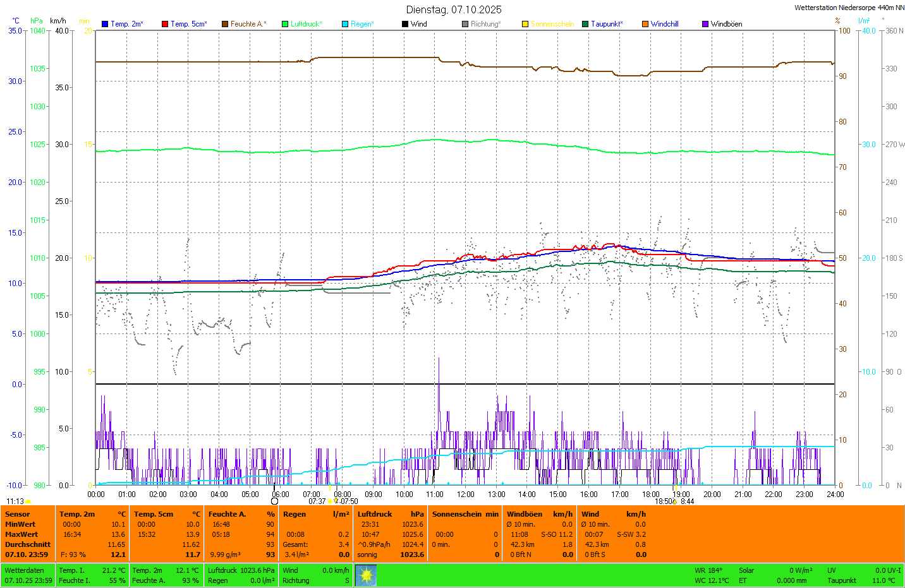The width and height of the screenshot is (905, 588).
Task: Toggle the green Luftdruck legend square
Action: click(x=285, y=24)
